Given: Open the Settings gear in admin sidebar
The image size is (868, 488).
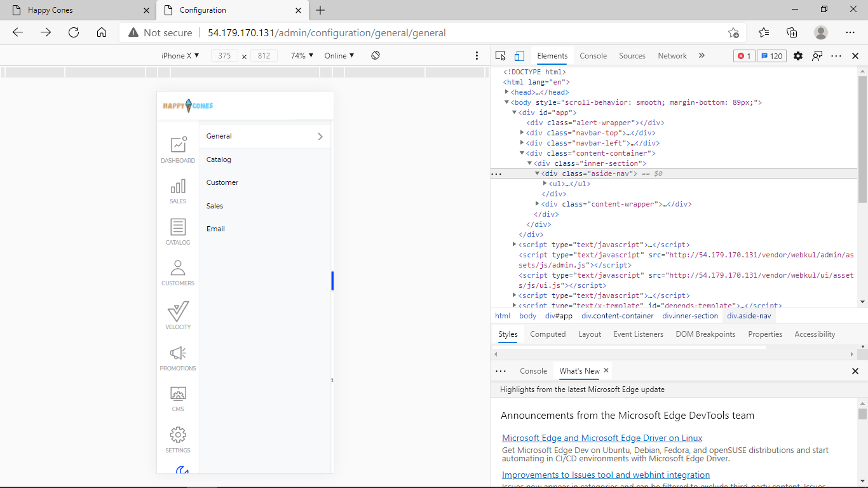Looking at the screenshot, I should (178, 435).
